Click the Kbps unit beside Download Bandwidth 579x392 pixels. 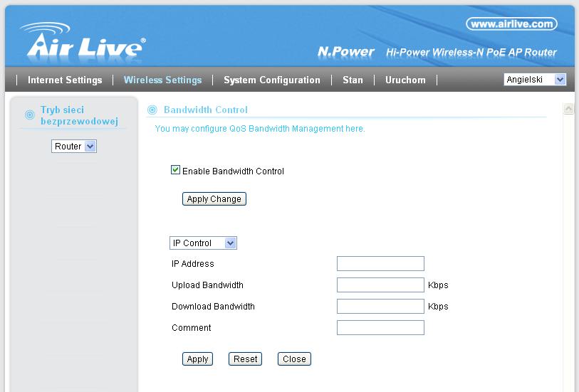pos(438,307)
